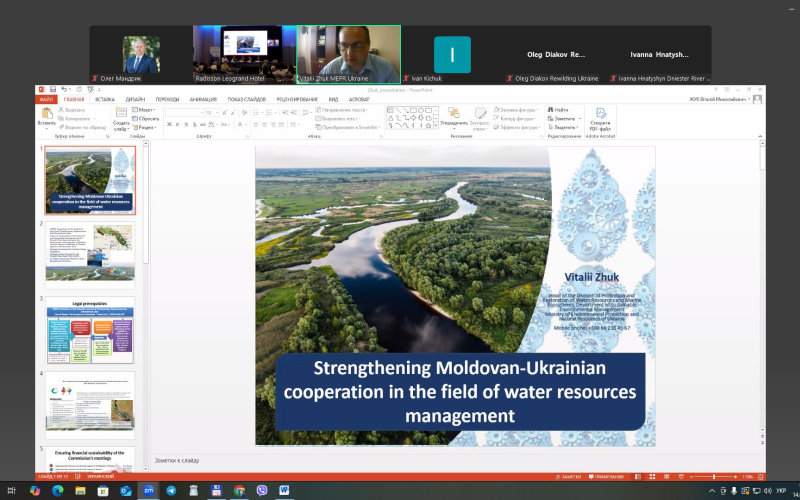Adjust the zoom slider in status bar
The height and width of the screenshot is (500, 800).
[714, 477]
